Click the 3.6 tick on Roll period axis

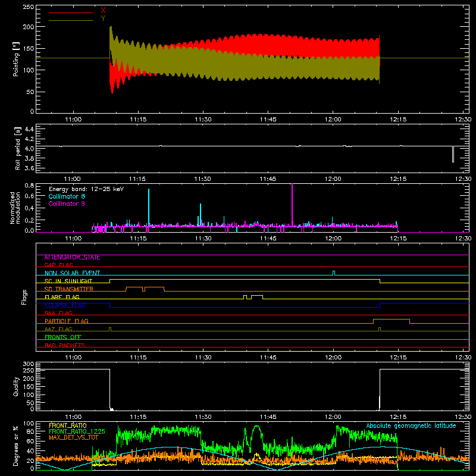pyautogui.click(x=29, y=168)
